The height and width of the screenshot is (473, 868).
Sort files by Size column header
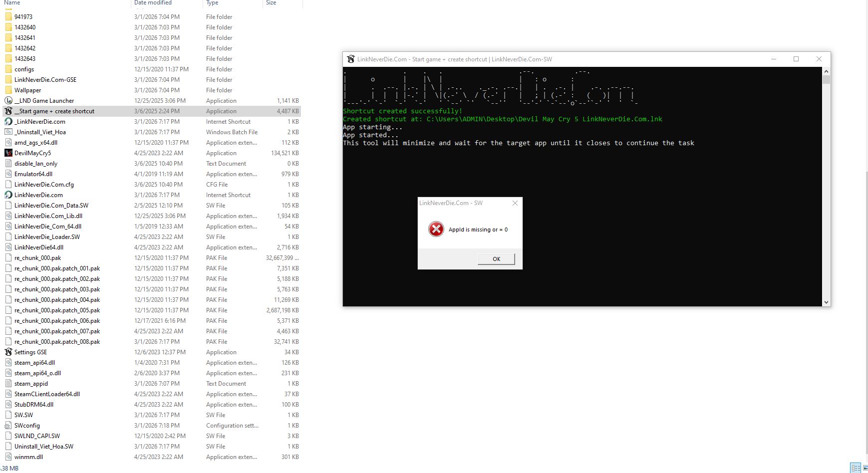(x=271, y=3)
